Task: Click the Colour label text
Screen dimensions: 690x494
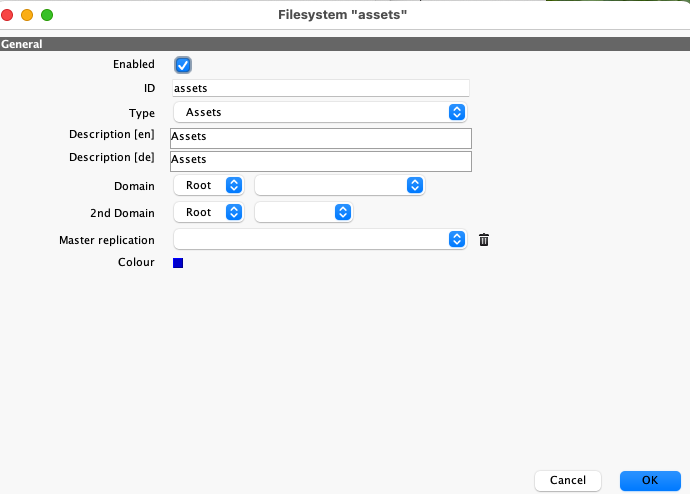Action: point(136,263)
